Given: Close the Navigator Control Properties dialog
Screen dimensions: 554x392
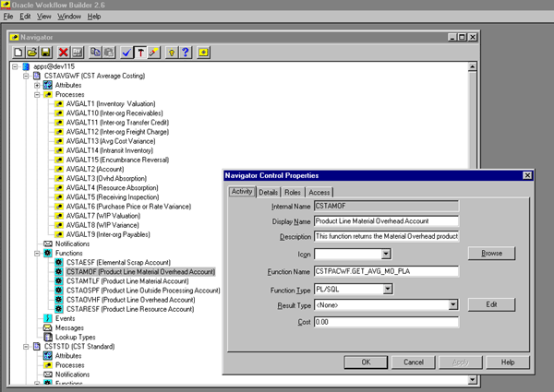Looking at the screenshot, I should (x=527, y=175).
